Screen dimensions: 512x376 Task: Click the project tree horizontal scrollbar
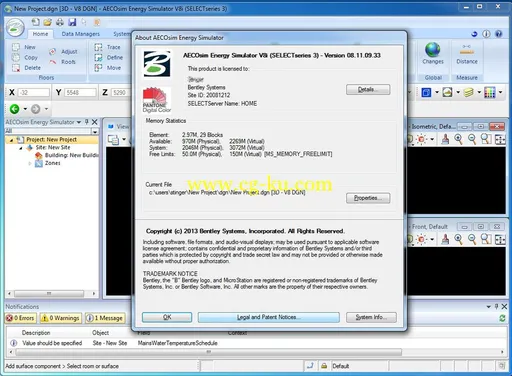coord(49,294)
